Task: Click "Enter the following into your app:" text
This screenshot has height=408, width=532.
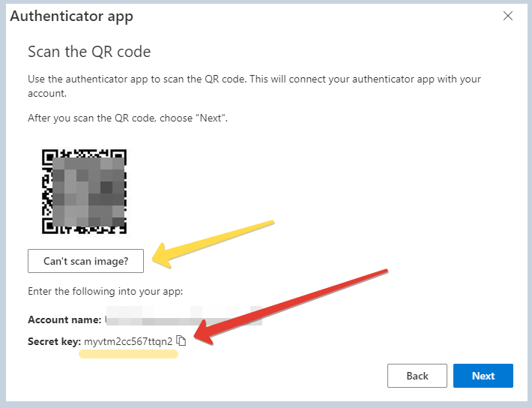Action: point(106,290)
